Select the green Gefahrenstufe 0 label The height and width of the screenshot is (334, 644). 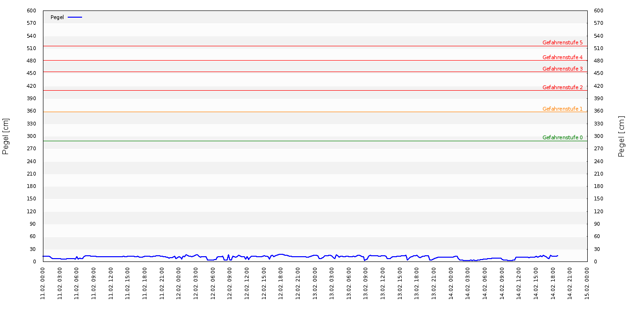point(562,137)
